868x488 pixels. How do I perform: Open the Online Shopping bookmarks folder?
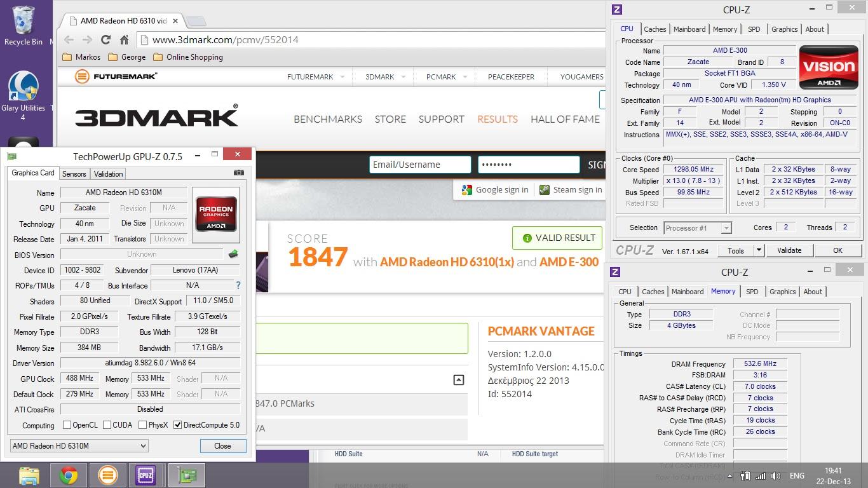point(188,57)
